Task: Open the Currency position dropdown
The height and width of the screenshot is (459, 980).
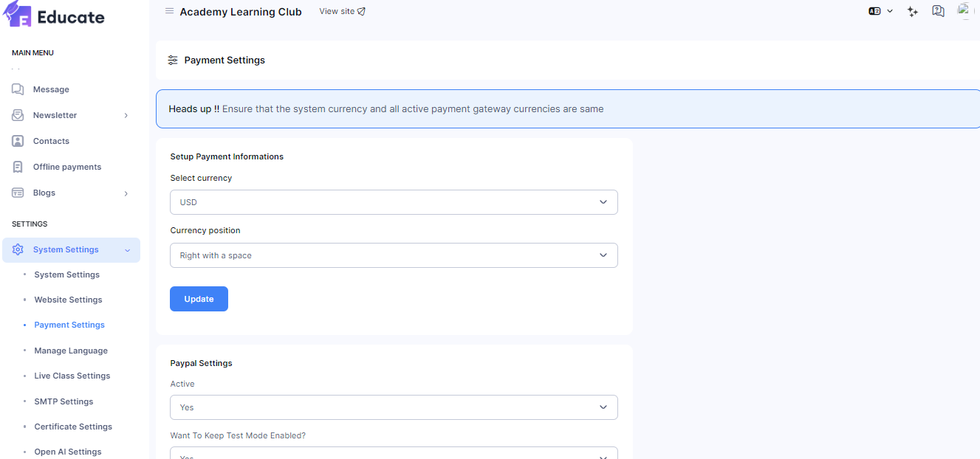Action: pos(394,255)
